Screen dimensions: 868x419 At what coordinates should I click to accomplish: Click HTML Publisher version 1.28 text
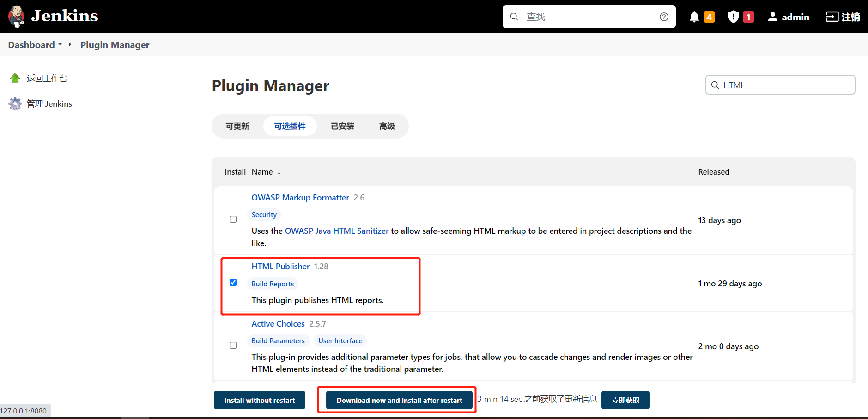click(321, 267)
